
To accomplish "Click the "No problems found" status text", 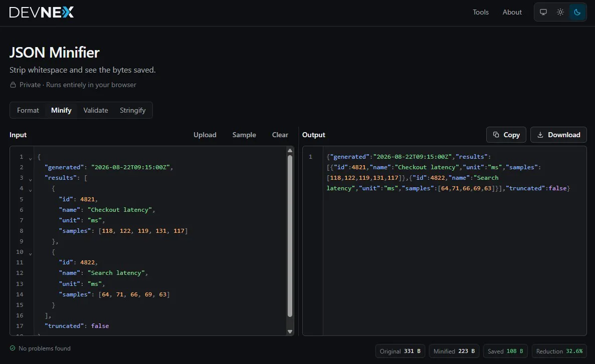I will tap(45, 348).
